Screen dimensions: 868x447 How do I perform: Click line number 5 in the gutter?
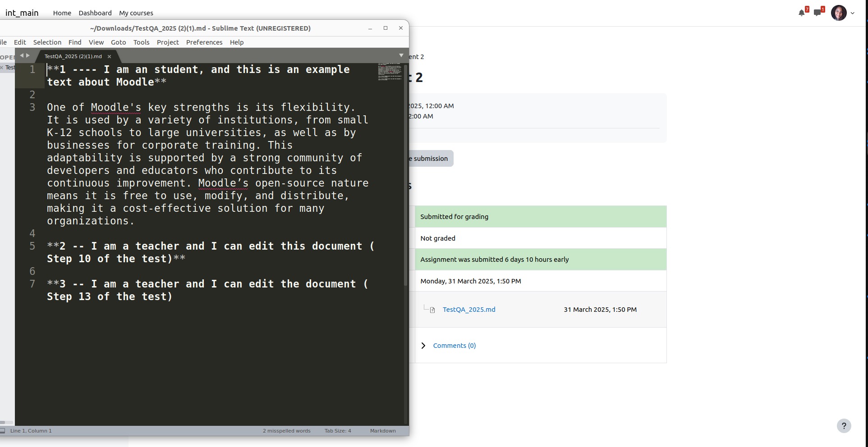click(x=32, y=246)
